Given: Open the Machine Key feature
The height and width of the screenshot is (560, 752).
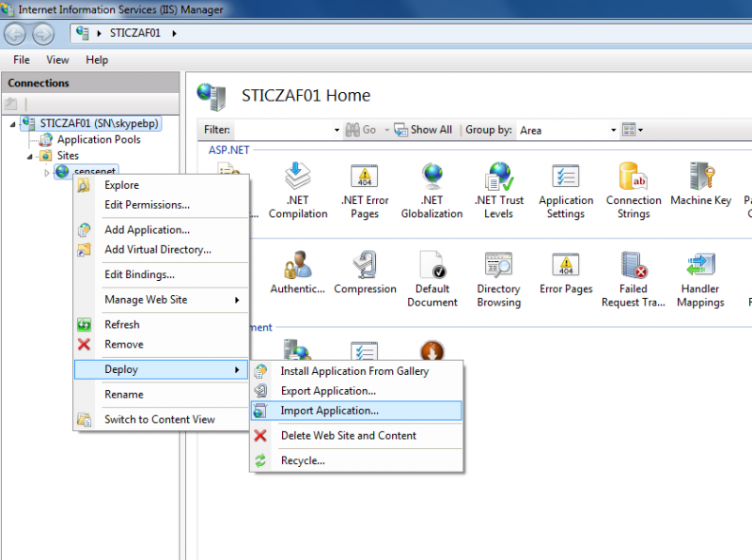Looking at the screenshot, I should [x=700, y=184].
